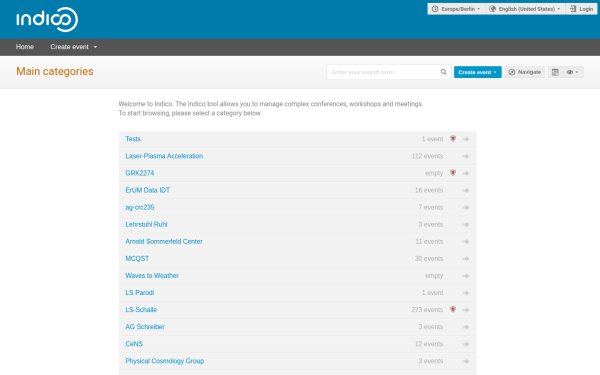Click the '7 events' count text
Viewport: 600px width, 375px height.
pos(431,207)
